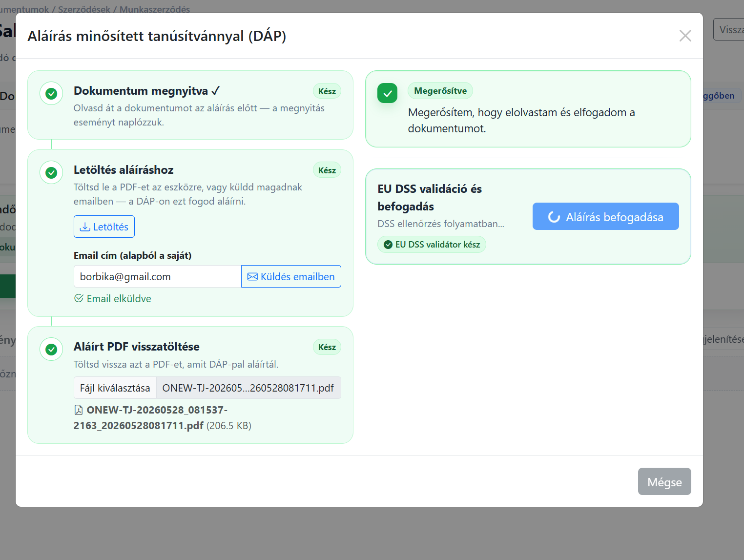Click green check icon of Aláírt PDF visszatöltése step

pos(51,349)
